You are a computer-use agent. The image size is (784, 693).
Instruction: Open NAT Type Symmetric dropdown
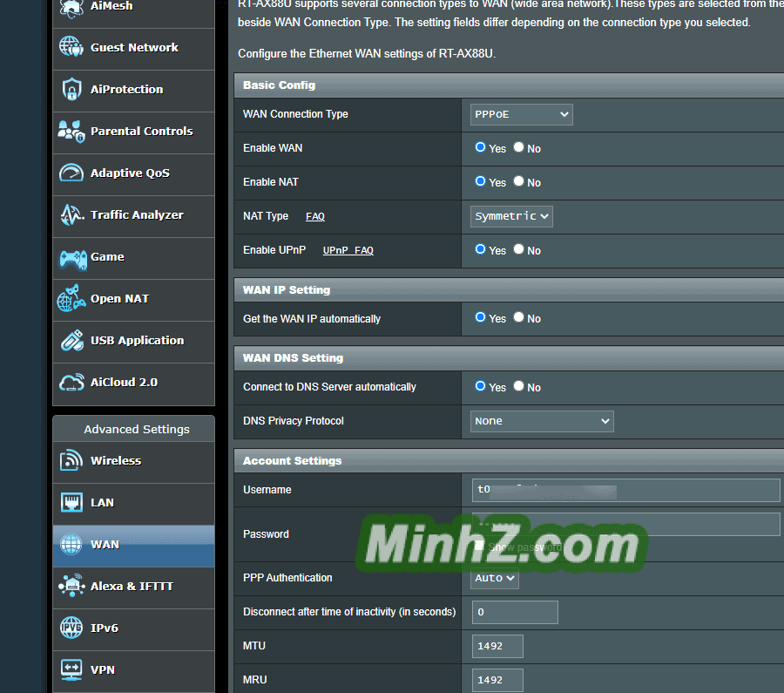pyautogui.click(x=511, y=217)
